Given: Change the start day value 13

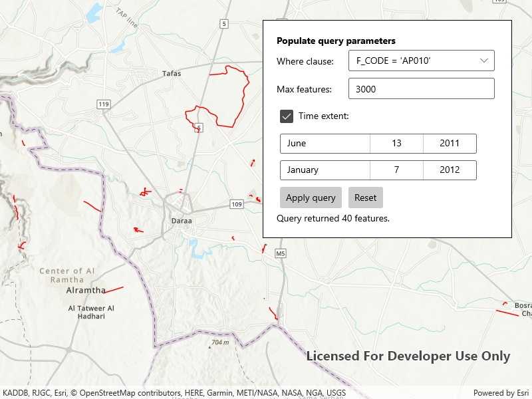Looking at the screenshot, I should tap(396, 144).
